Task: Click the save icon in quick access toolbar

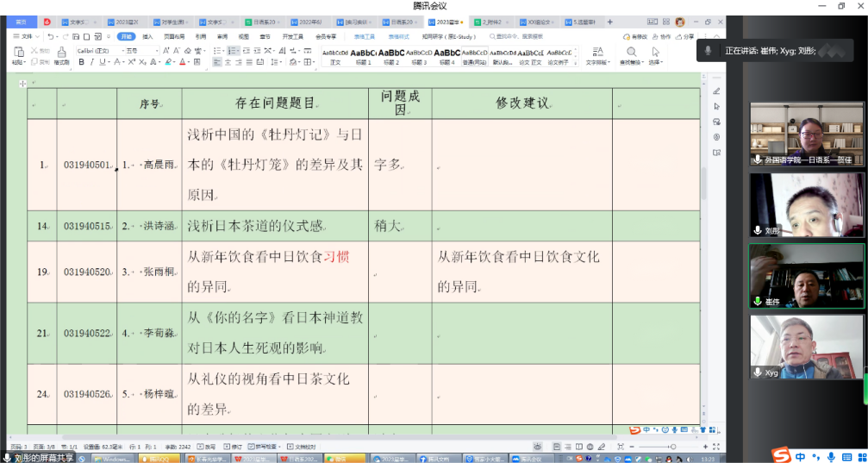Action: point(75,37)
